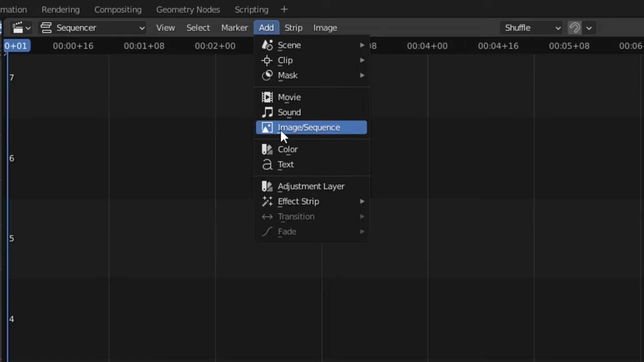The height and width of the screenshot is (362, 644).
Task: Click timeline ruler at 00:00+16
Action: pos(73,46)
